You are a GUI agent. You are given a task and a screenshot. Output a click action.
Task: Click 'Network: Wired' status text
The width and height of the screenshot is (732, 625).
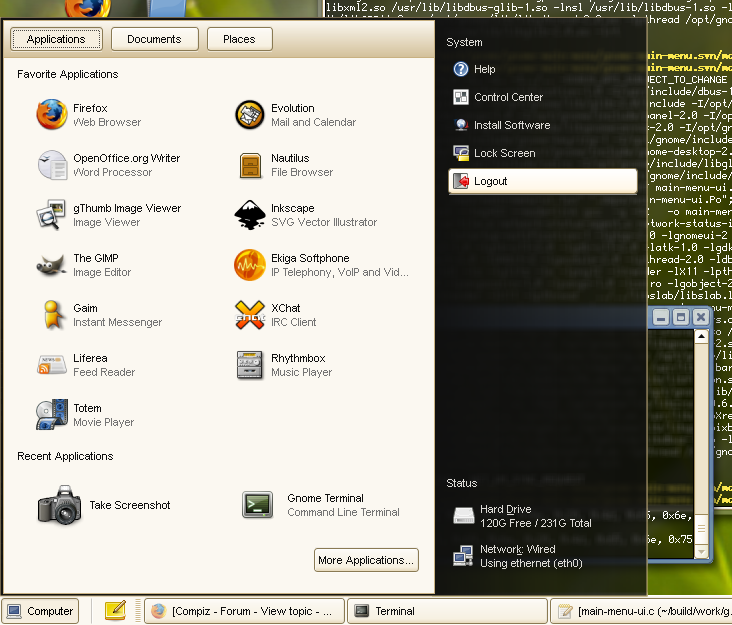[x=518, y=549]
